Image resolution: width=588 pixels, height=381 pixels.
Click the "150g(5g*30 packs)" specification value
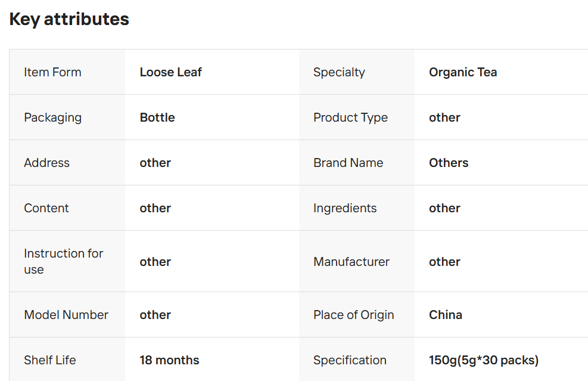[484, 360]
